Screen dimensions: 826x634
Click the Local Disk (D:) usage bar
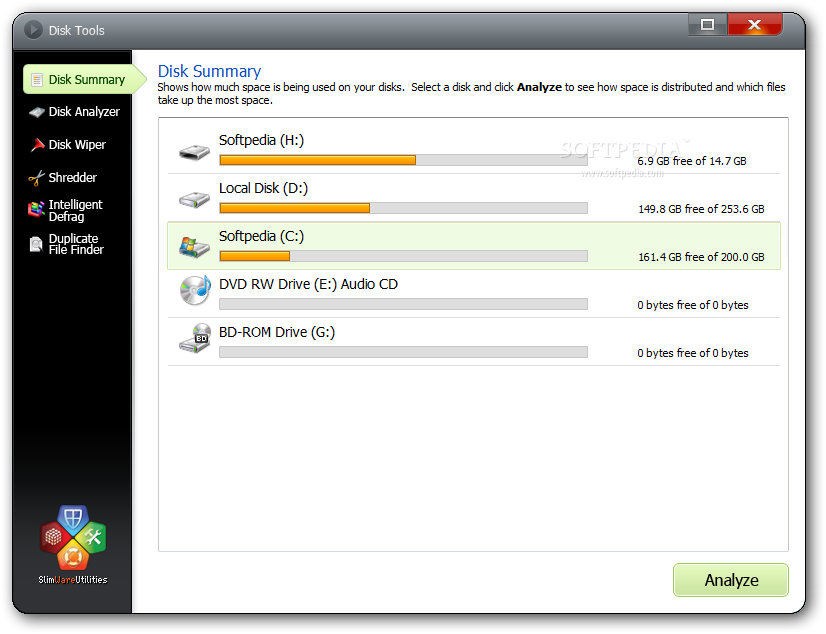404,208
